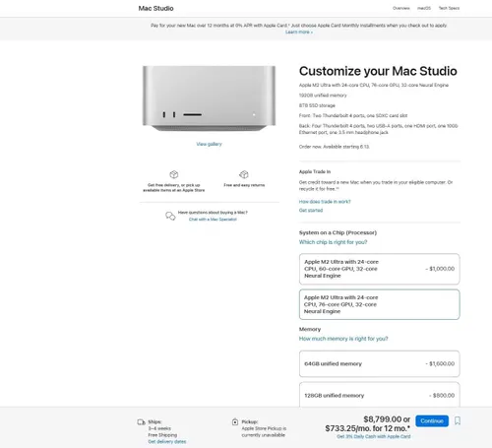Click the shipping truck icon
This screenshot has height=448, width=492.
coord(141,422)
